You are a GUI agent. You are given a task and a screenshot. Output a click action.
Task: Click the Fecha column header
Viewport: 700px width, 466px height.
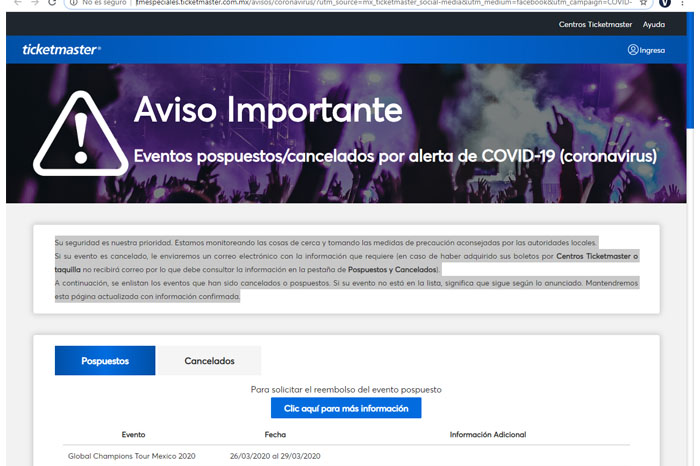[x=275, y=435]
